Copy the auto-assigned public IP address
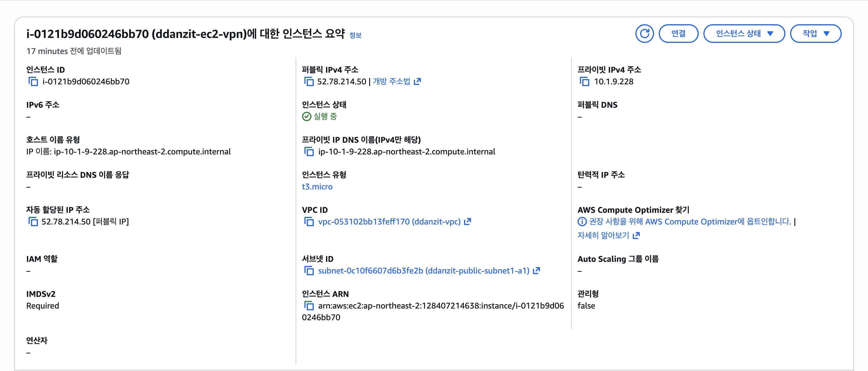 (x=34, y=221)
